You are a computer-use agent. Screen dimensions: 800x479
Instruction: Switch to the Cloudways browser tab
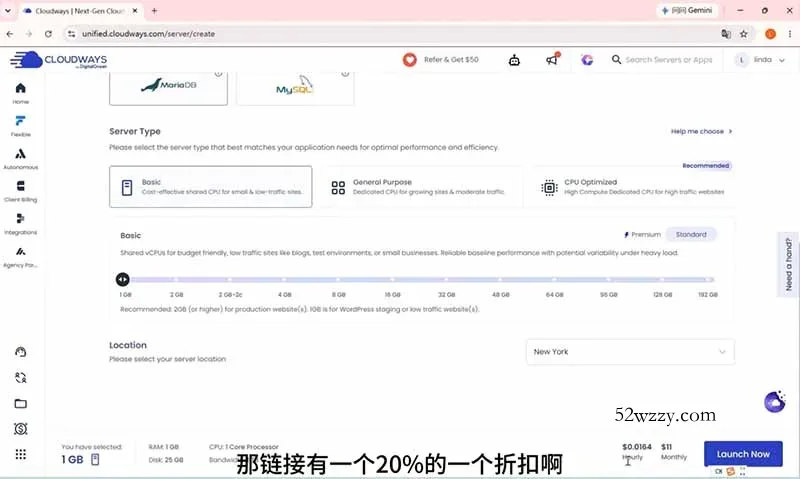point(79,11)
